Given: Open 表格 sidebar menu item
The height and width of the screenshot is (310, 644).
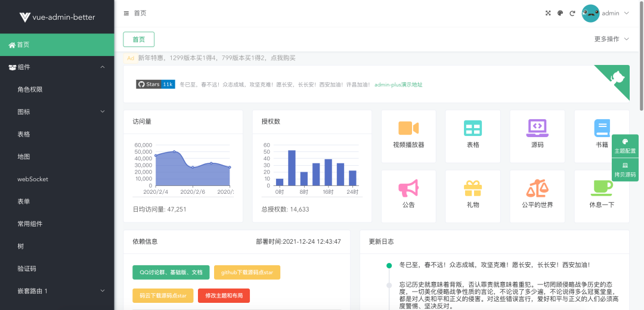Looking at the screenshot, I should (57, 134).
